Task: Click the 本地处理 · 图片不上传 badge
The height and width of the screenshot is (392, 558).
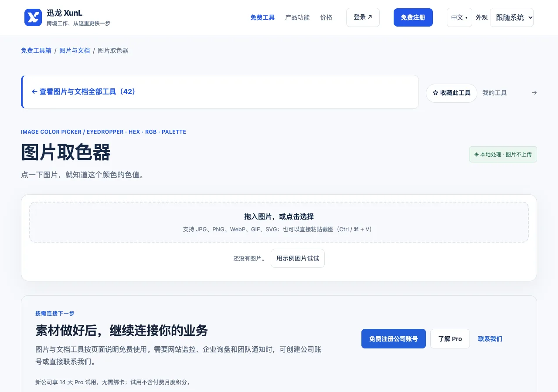Action: tap(503, 155)
